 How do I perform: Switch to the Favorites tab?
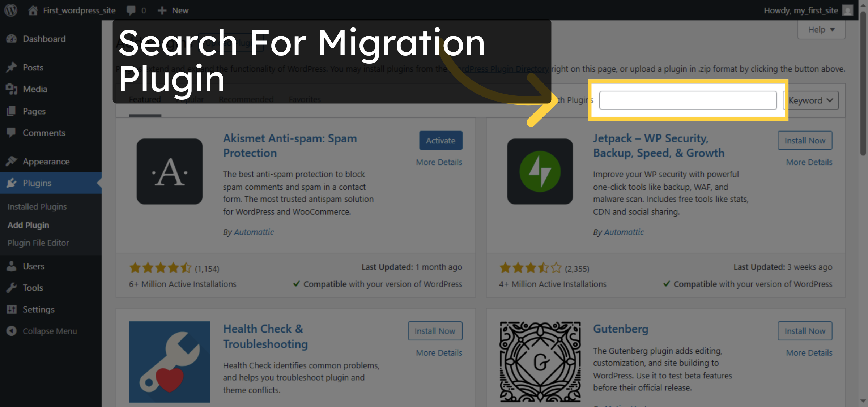(x=305, y=99)
